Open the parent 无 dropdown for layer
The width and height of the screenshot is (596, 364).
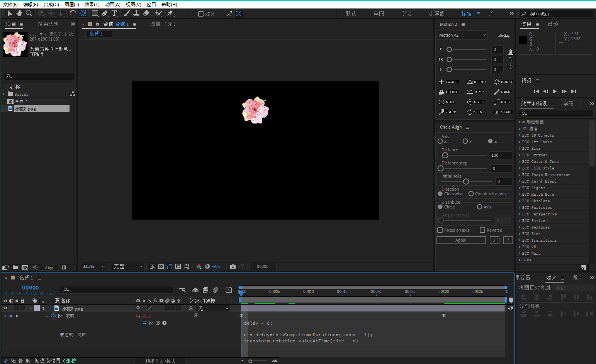(213, 308)
